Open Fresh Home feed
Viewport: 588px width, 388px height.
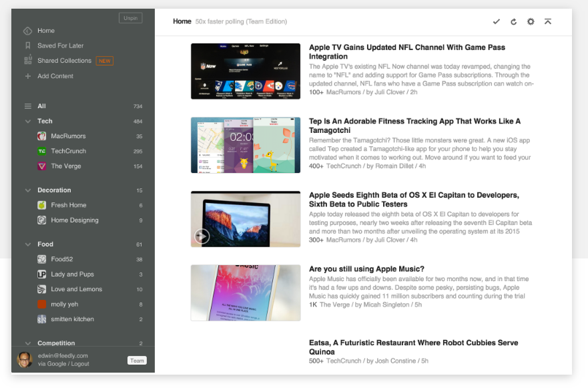coord(69,205)
